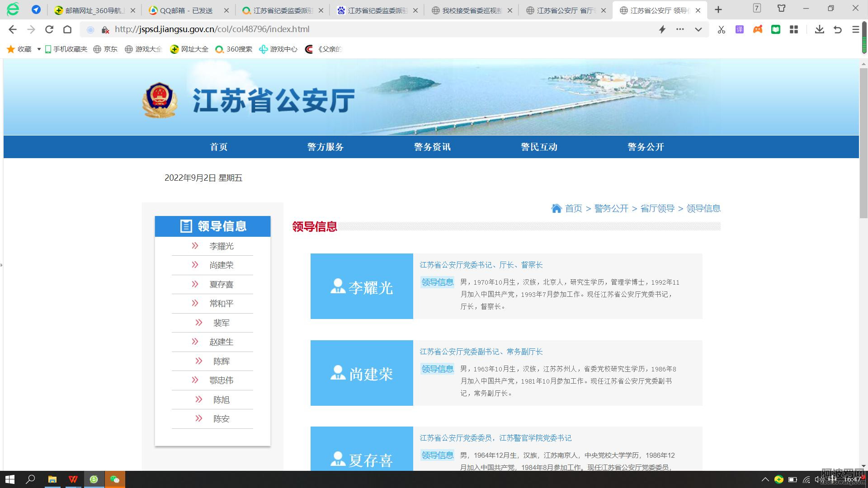868x488 pixels.
Task: Select 李耀光 in the sidebar list
Action: coord(222,246)
